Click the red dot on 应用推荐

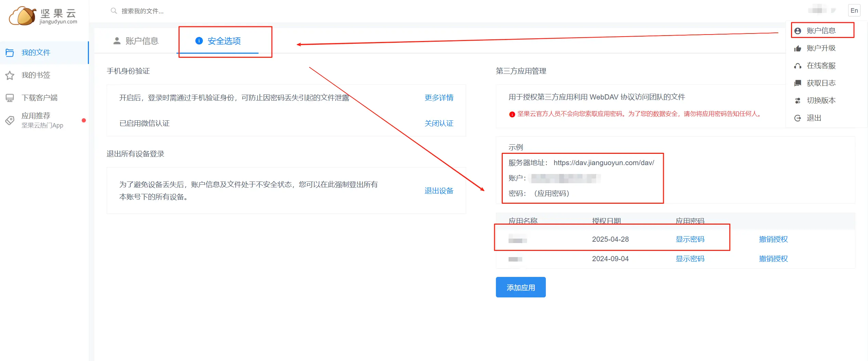84,120
